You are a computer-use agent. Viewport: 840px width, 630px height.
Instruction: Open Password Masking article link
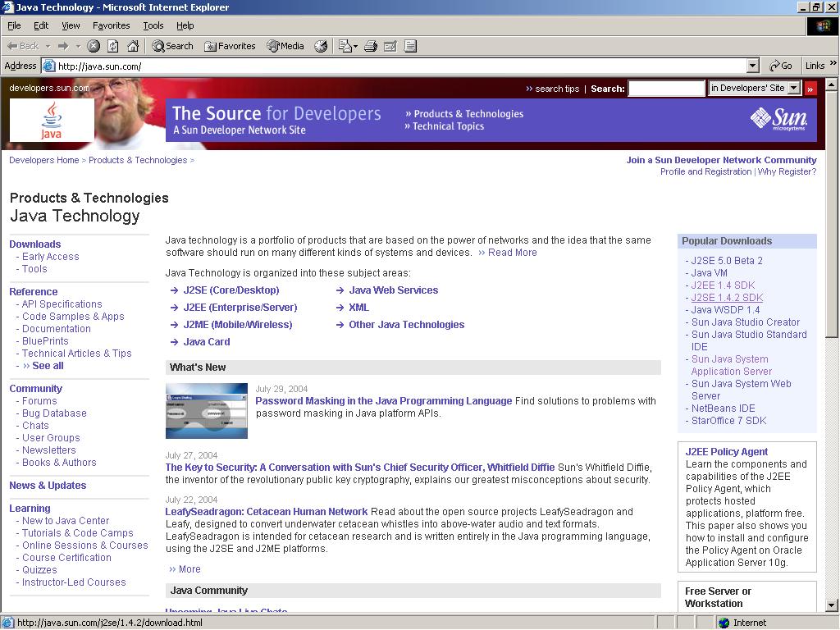pos(384,400)
